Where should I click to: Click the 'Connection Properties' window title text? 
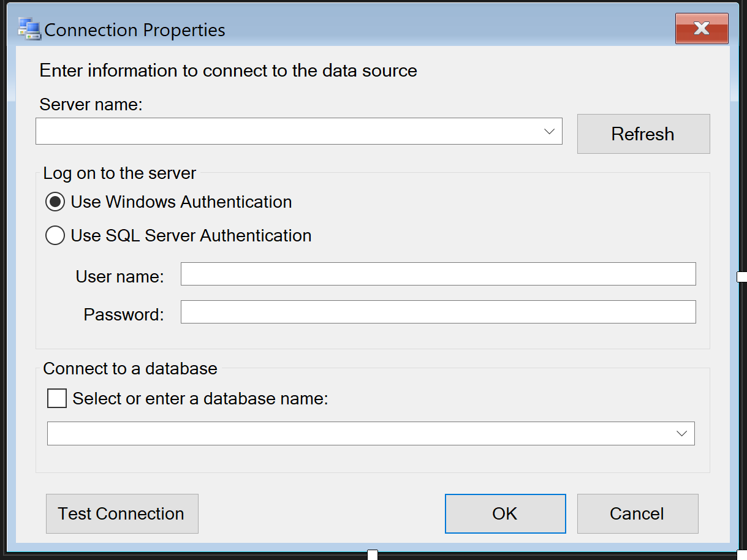click(x=135, y=30)
